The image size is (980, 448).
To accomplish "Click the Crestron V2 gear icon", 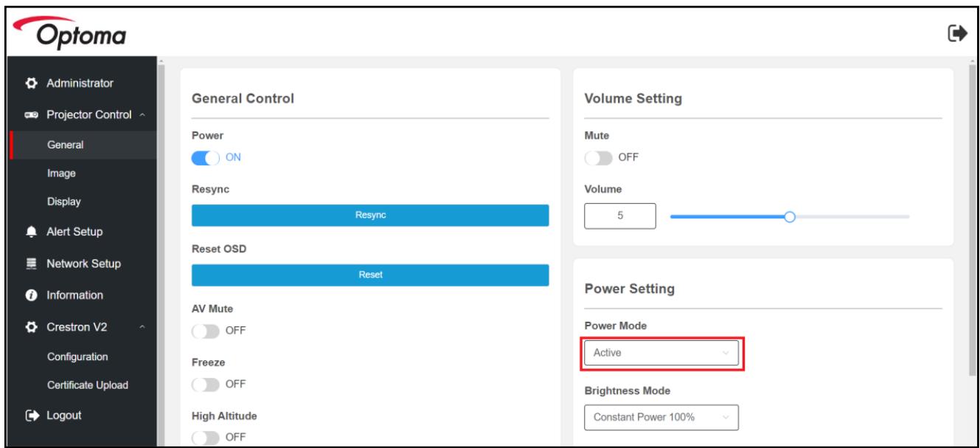I will tap(32, 326).
